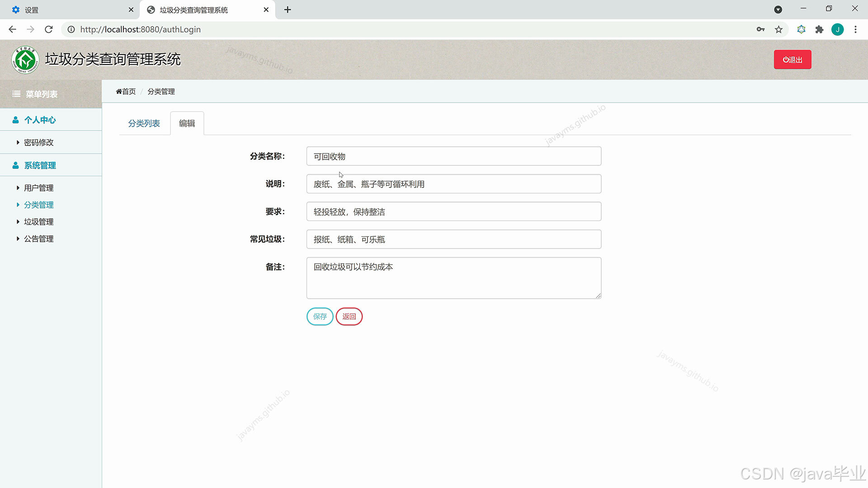868x488 pixels.
Task: Focus the 常见垃圾 input field
Action: click(x=454, y=239)
